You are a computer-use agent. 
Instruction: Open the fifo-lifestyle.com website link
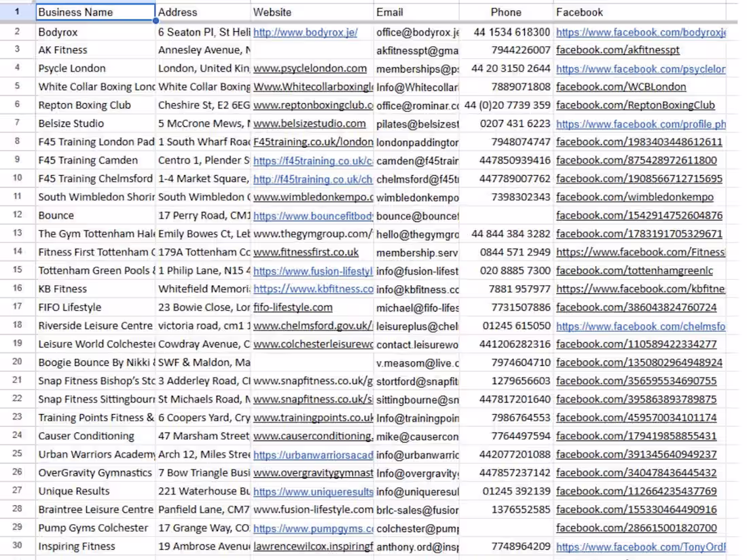[291, 307]
